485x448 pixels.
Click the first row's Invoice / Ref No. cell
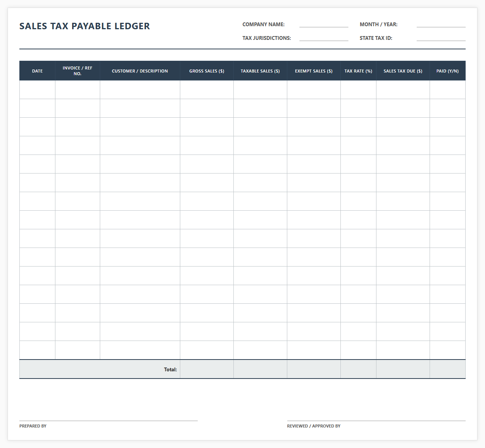tap(77, 90)
